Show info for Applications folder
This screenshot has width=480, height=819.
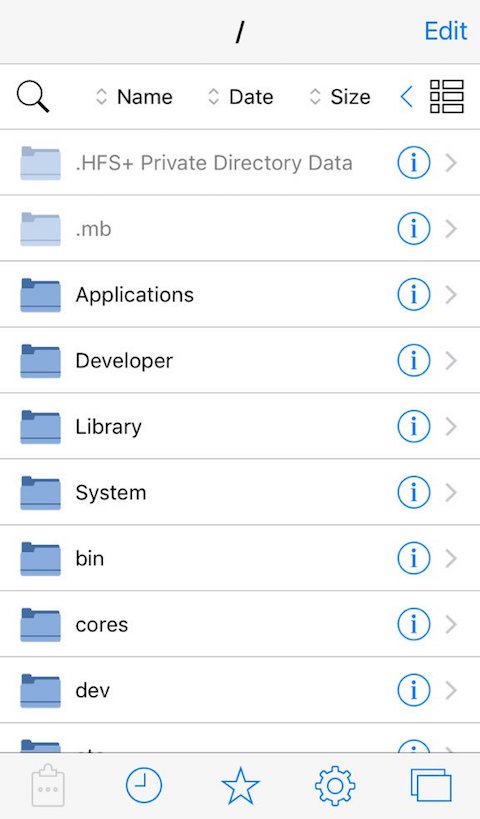(414, 295)
